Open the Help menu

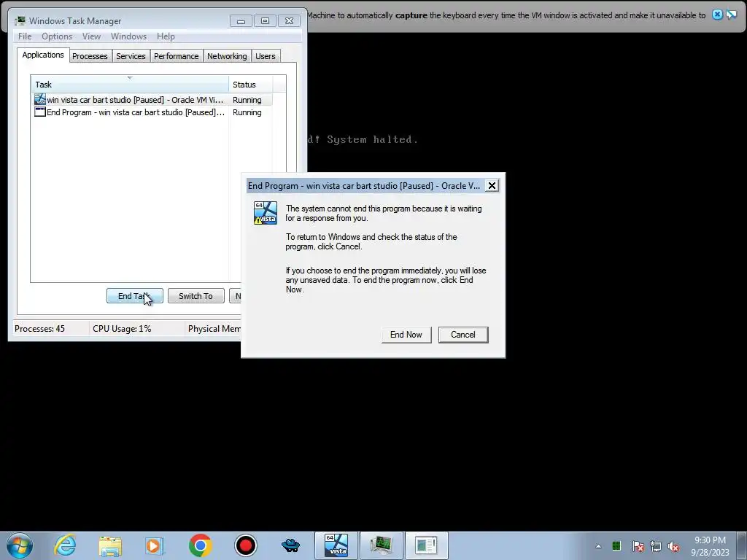pos(166,36)
